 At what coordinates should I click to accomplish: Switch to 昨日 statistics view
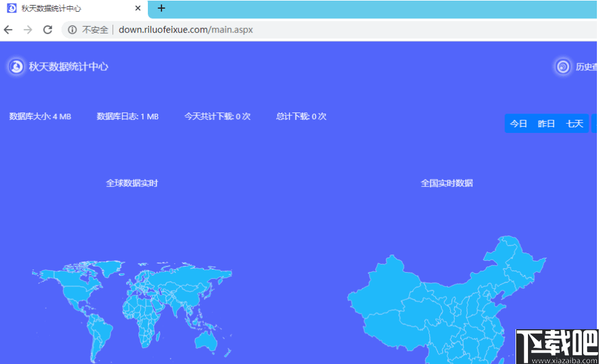pos(547,123)
